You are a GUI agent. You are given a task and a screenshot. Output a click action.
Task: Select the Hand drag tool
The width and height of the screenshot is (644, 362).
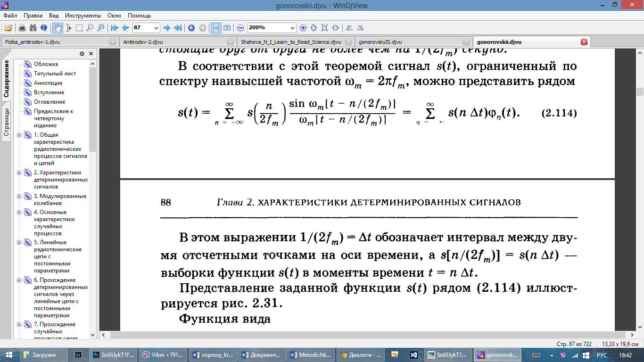(x=58, y=28)
